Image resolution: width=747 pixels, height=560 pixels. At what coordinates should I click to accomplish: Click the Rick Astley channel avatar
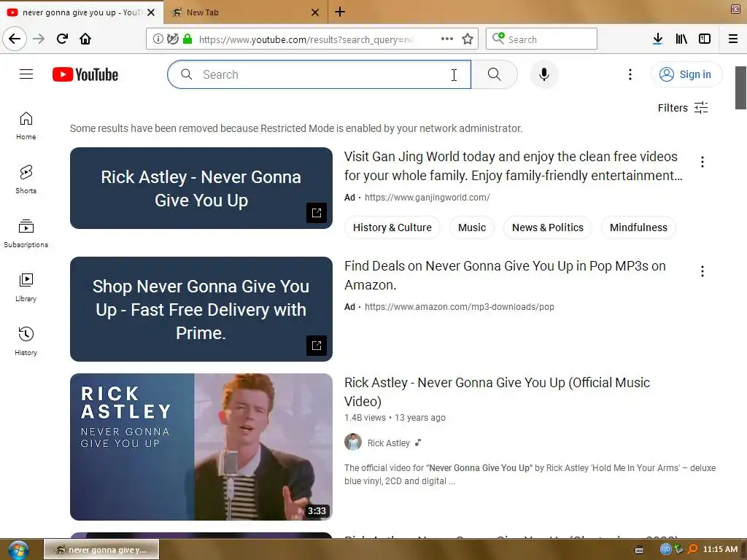point(353,443)
